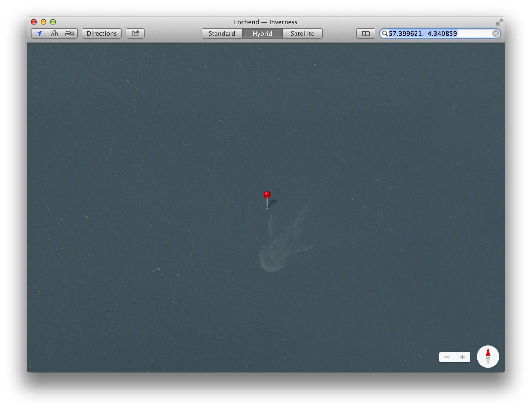Click inside the coordinates search field
The height and width of the screenshot is (410, 532).
(438, 34)
